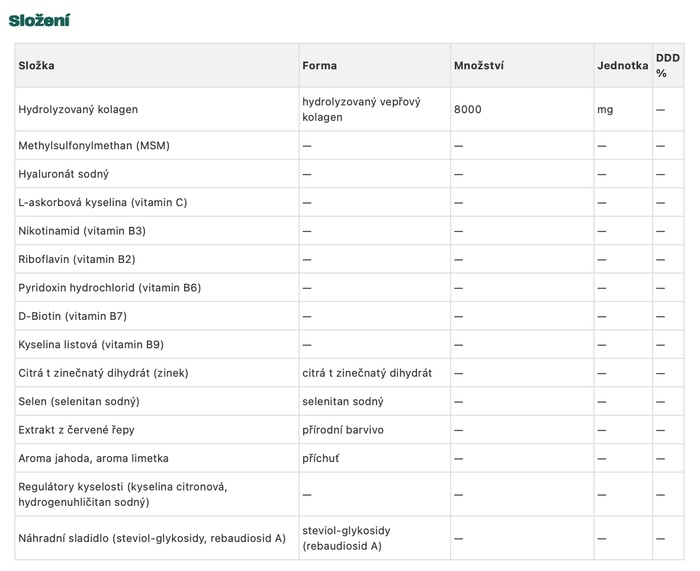Select the Methylsulfonylmethan (MSM) row
The image size is (700, 571).
pos(349,146)
